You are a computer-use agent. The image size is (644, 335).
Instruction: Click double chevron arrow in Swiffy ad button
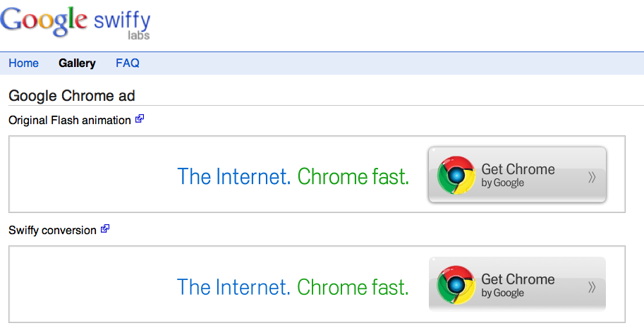[592, 287]
